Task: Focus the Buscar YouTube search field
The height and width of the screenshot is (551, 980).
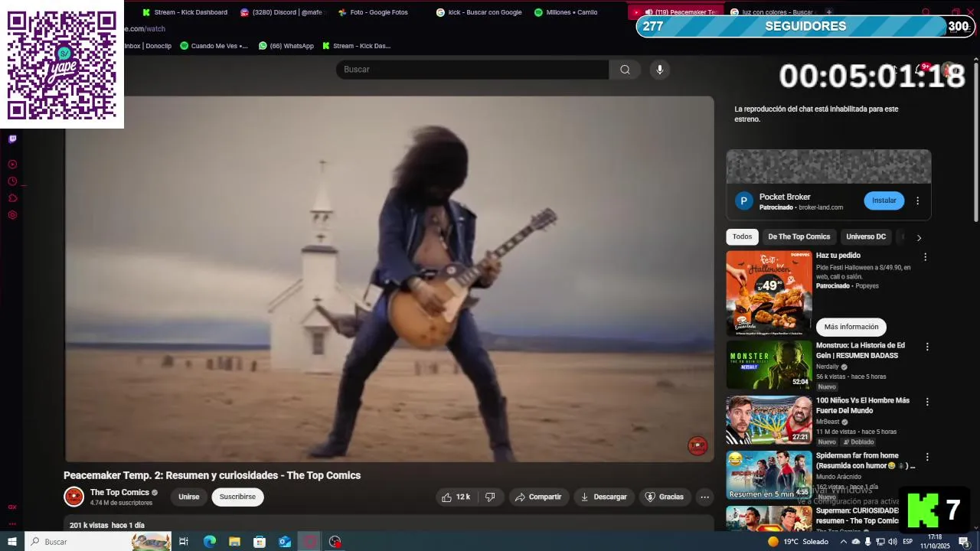Action: tap(472, 70)
